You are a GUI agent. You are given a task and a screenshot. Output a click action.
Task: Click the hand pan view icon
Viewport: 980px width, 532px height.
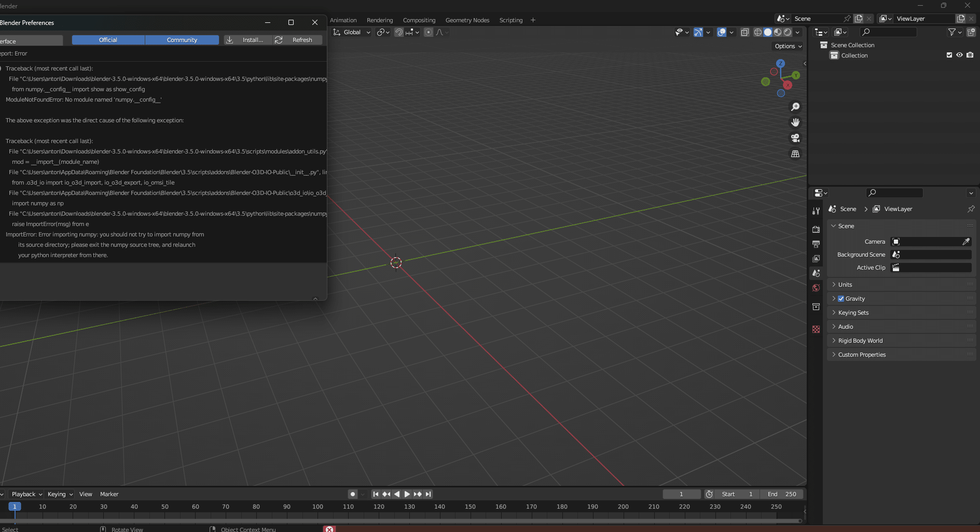(x=795, y=122)
